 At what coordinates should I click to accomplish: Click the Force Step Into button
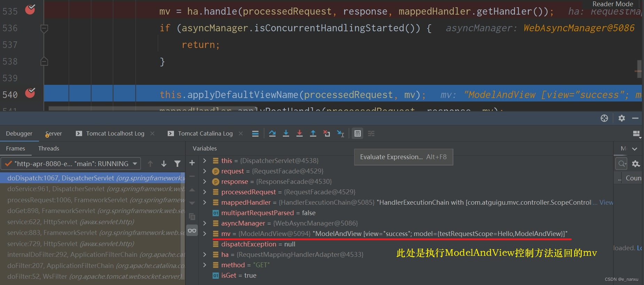300,133
